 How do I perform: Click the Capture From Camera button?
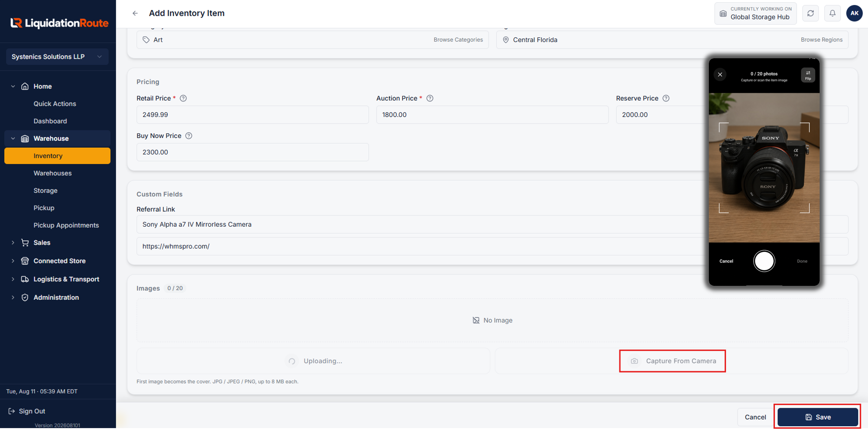672,361
